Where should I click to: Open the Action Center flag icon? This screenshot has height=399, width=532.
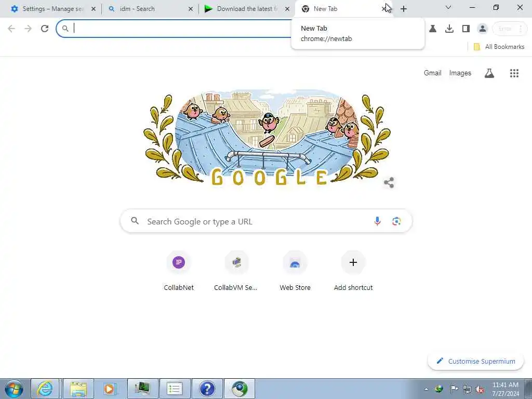coord(454,389)
